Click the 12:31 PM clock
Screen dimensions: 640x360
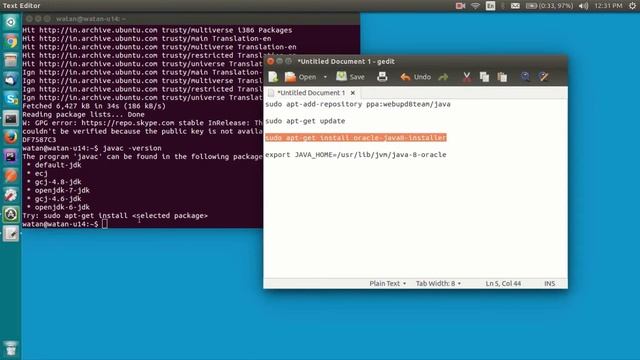click(x=608, y=6)
